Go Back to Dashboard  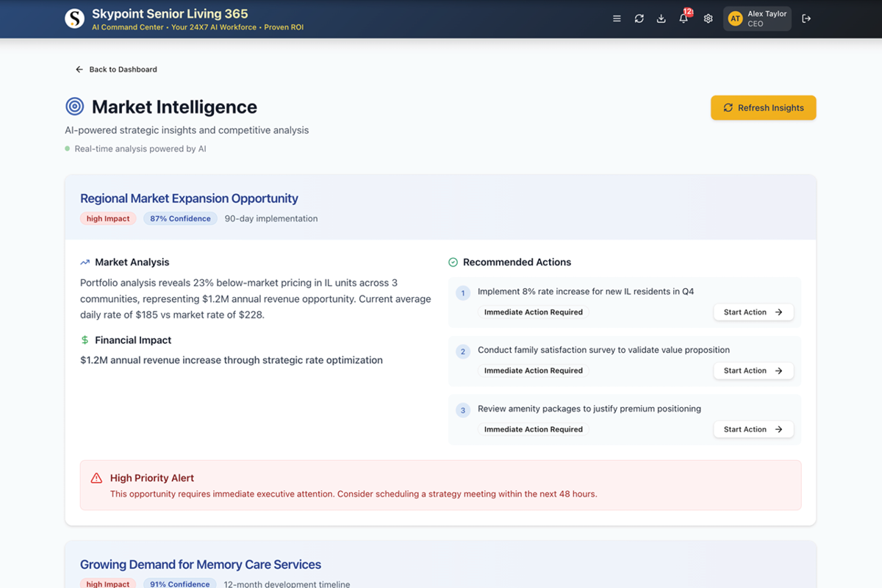coord(116,69)
